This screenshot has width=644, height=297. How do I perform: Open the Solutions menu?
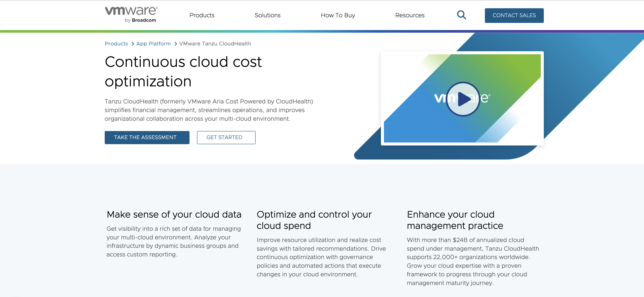pyautogui.click(x=267, y=15)
